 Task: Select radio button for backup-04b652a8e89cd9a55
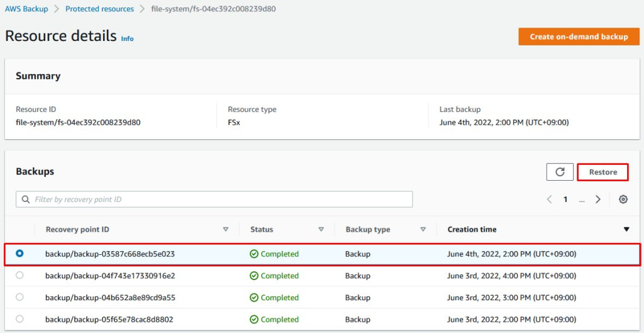click(x=19, y=297)
